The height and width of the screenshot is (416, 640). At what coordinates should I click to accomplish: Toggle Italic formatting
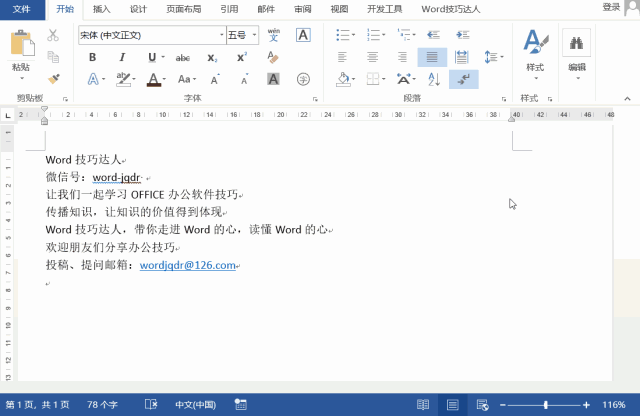click(122, 57)
